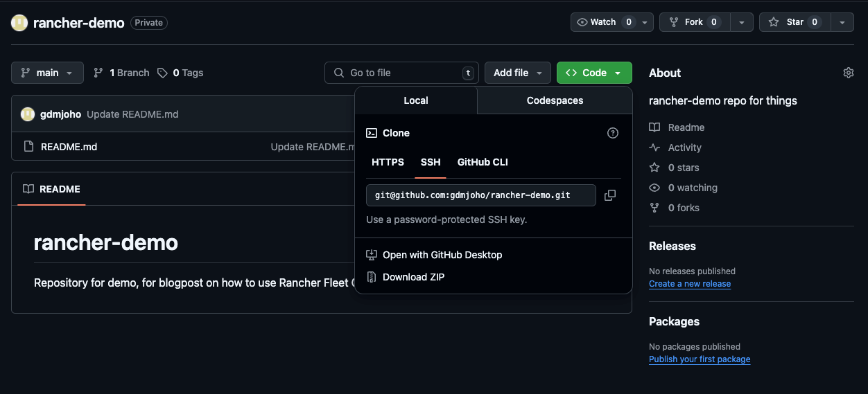Open the Activity link
The height and width of the screenshot is (394, 868).
pos(675,147)
